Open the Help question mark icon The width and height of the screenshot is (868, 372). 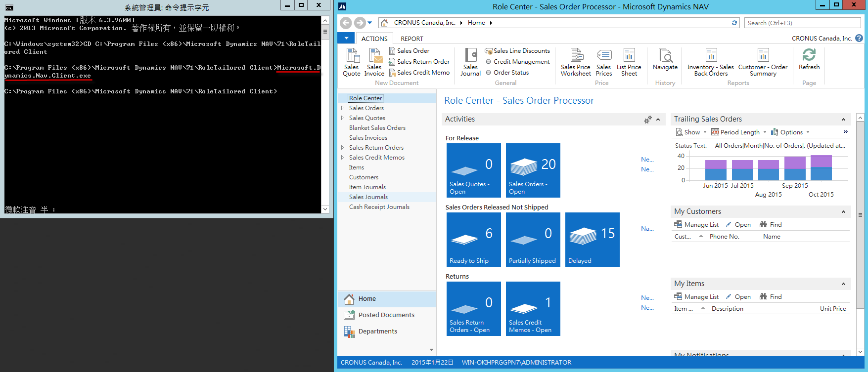(x=859, y=38)
